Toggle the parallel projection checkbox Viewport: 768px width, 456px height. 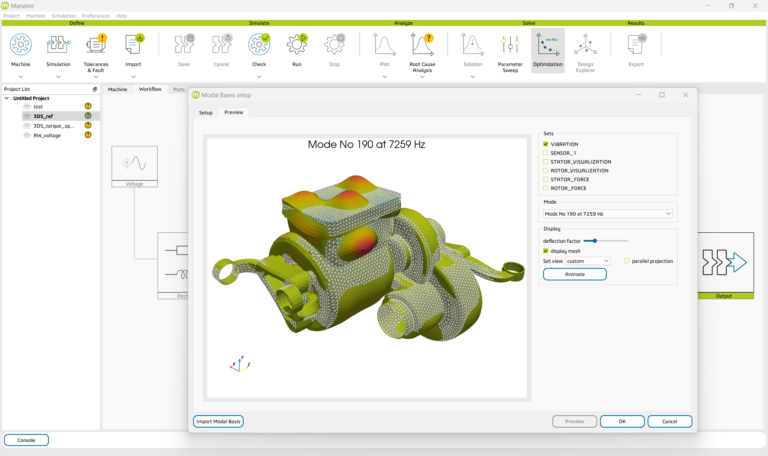pos(627,261)
